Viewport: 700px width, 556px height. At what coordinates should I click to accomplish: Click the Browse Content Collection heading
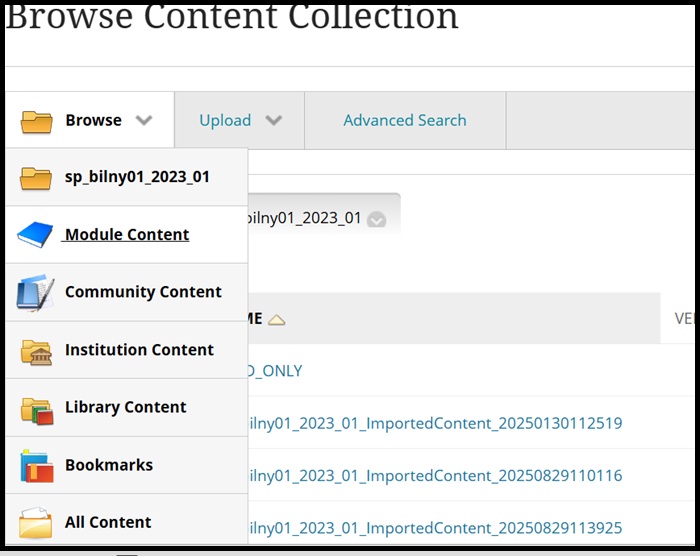point(232,18)
